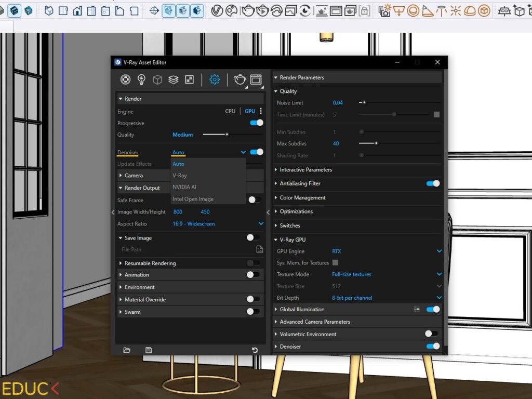Open the Render Elements layers icon

[173, 79]
